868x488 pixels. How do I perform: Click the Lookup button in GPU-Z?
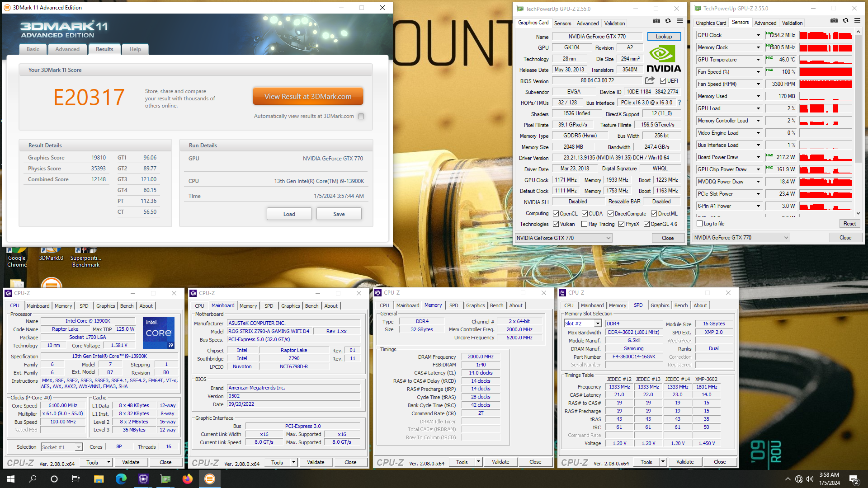click(x=664, y=37)
